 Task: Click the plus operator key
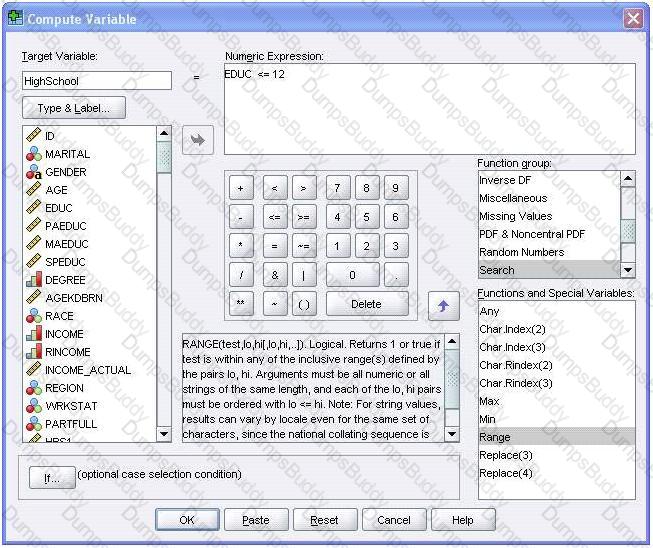point(241,188)
